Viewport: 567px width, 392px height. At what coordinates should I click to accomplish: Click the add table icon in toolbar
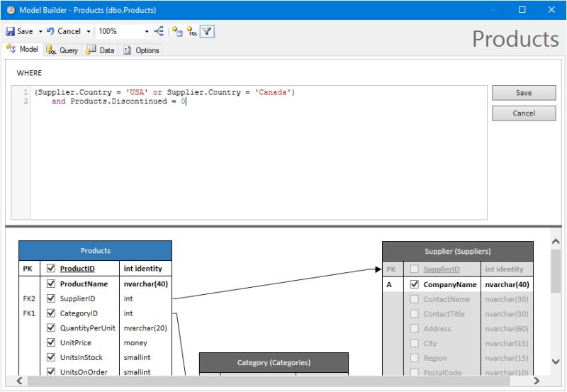point(177,31)
